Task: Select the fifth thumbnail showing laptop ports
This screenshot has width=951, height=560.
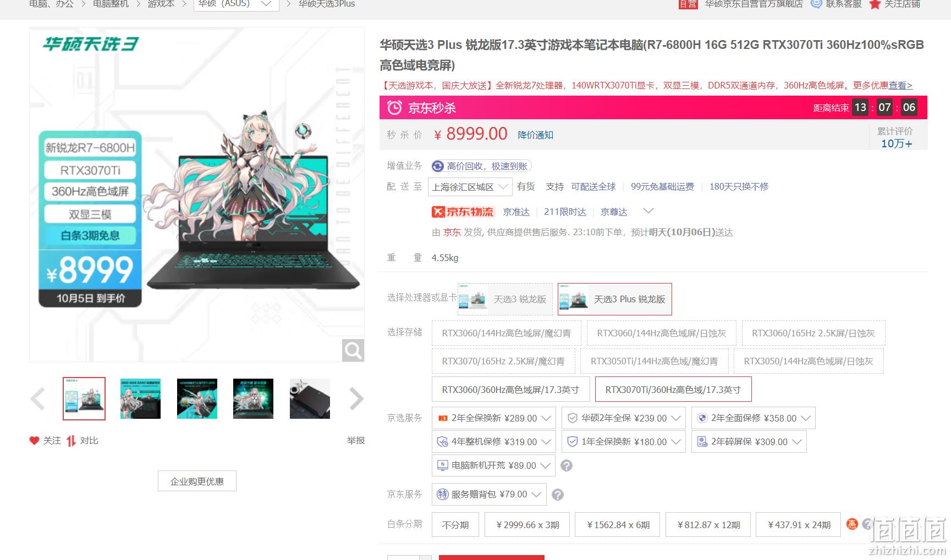Action: coord(310,399)
